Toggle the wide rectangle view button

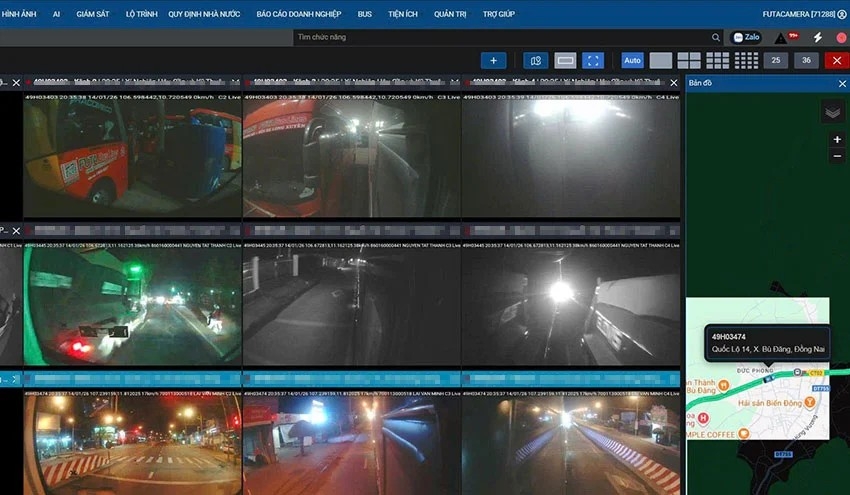(x=565, y=60)
